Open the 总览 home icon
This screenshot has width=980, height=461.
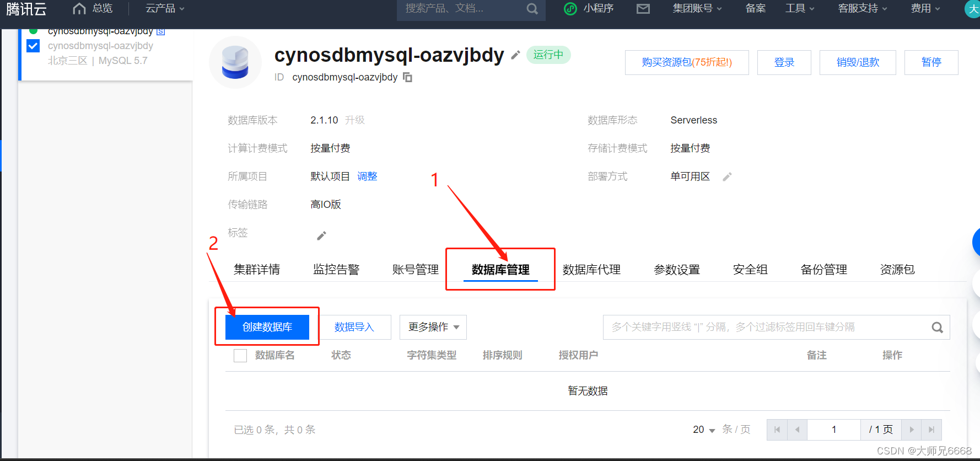point(79,9)
